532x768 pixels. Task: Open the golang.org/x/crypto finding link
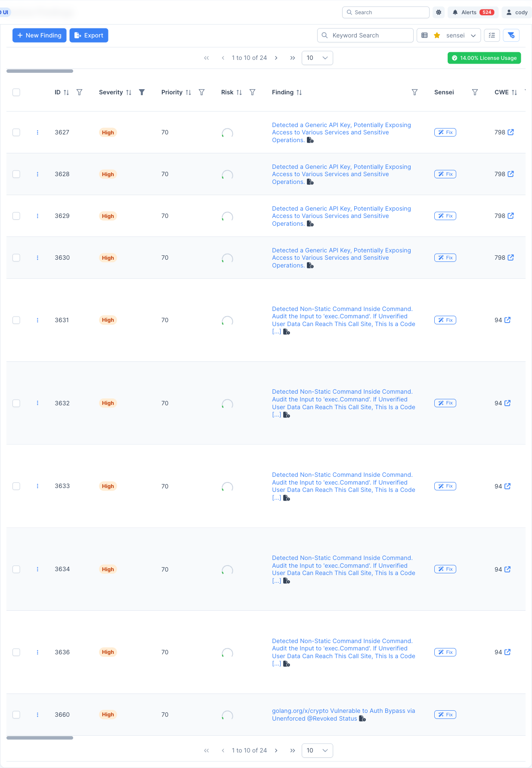pyautogui.click(x=343, y=715)
